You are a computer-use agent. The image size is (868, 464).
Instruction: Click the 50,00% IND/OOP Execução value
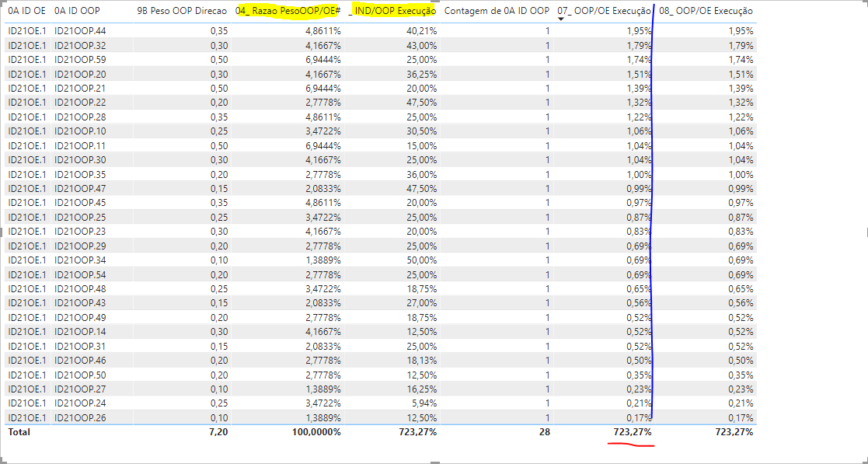click(x=421, y=260)
